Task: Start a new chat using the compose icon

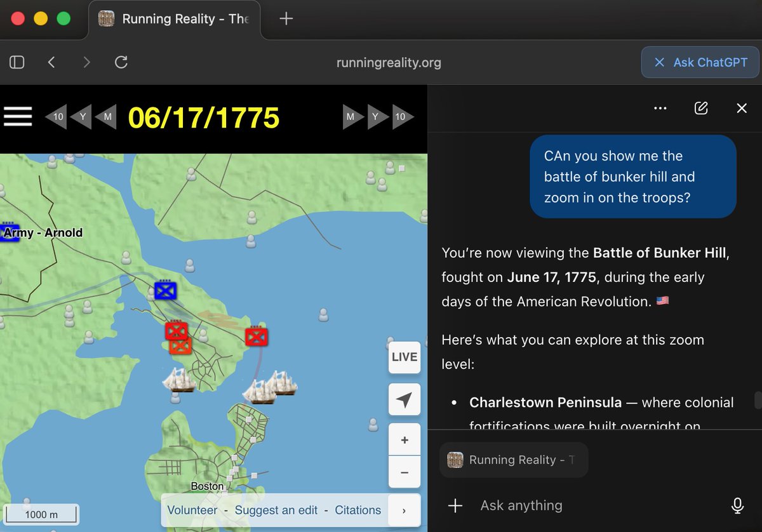Action: (701, 108)
